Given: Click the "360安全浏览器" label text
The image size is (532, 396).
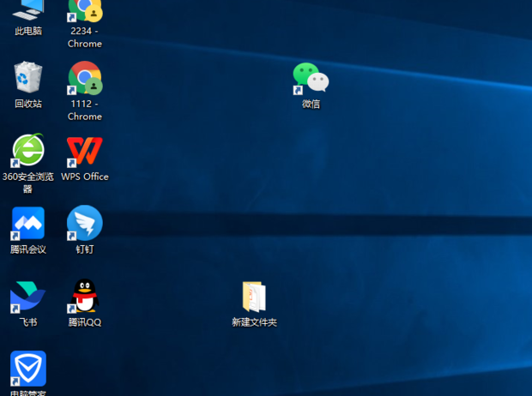Looking at the screenshot, I should [28, 183].
